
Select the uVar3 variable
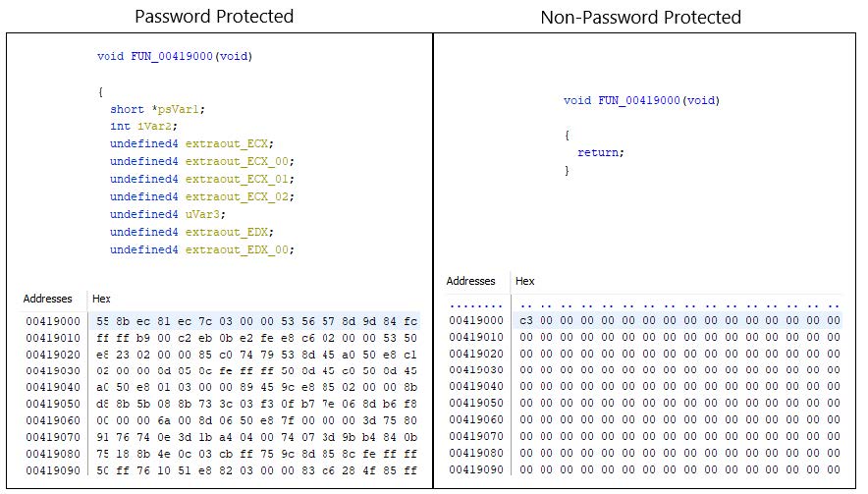(x=205, y=214)
